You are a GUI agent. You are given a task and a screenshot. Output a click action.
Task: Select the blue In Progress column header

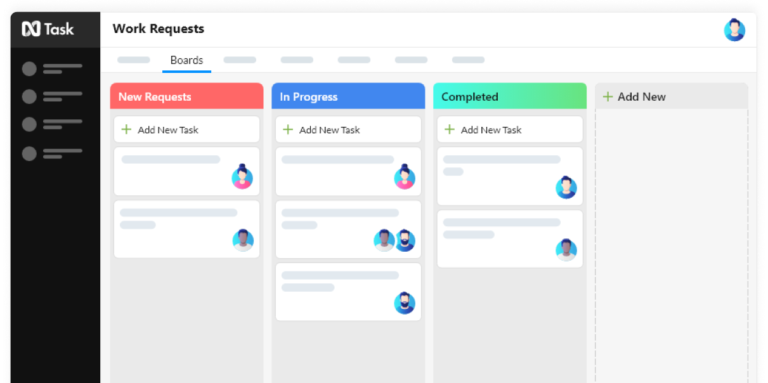pyautogui.click(x=348, y=96)
